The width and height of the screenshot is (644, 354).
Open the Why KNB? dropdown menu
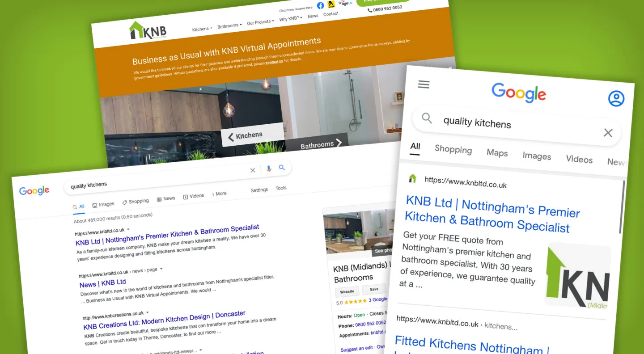pyautogui.click(x=290, y=18)
